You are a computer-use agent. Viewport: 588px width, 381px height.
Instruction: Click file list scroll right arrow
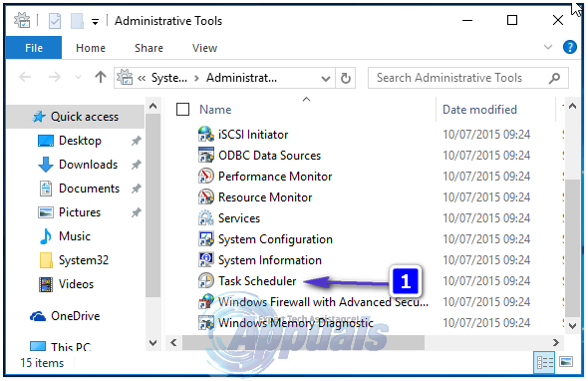[555, 342]
